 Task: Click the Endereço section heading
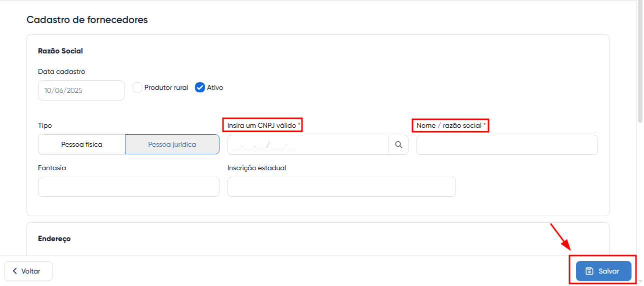click(54, 239)
